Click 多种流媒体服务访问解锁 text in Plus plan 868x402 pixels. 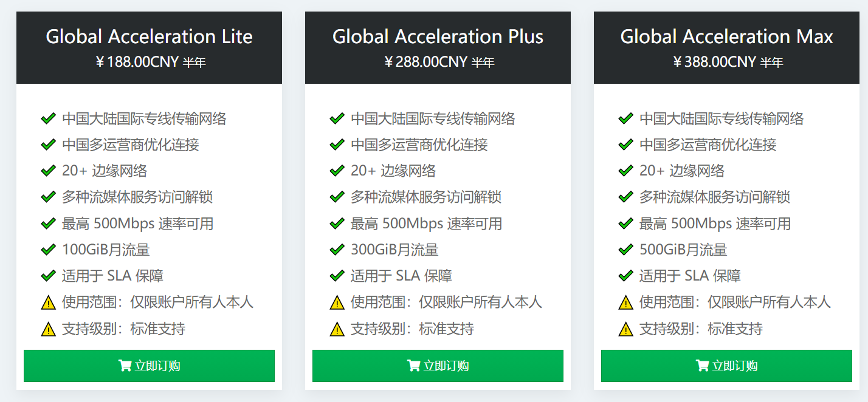tap(425, 197)
